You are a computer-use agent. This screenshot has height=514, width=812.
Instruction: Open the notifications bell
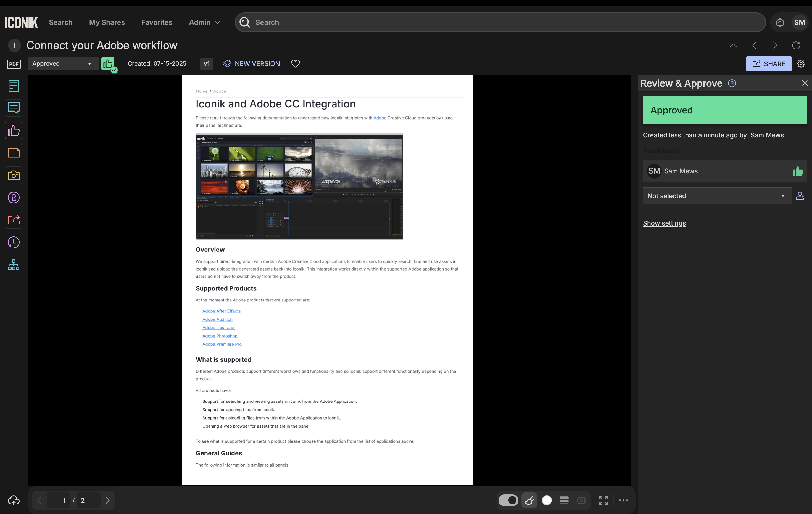point(780,23)
